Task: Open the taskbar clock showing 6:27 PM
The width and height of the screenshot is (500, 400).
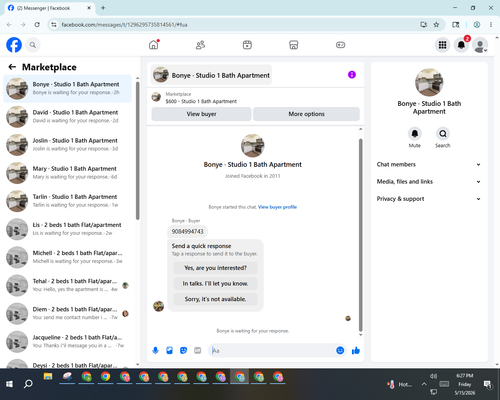Action: (x=465, y=384)
